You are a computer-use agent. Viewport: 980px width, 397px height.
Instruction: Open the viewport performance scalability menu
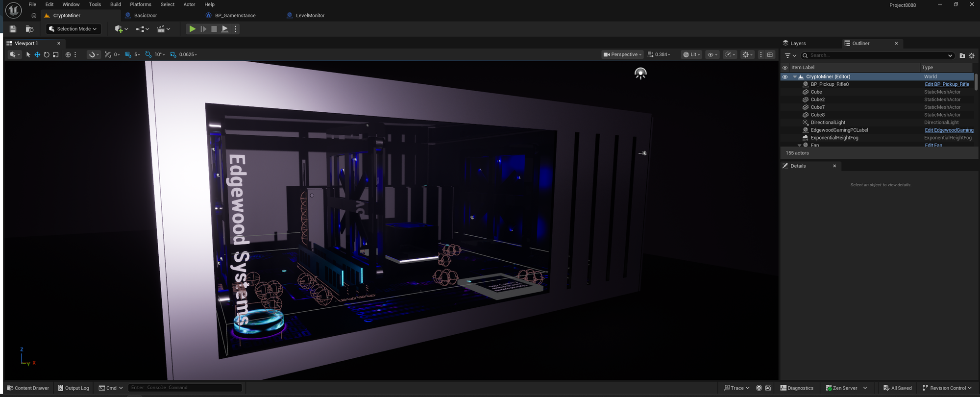pyautogui.click(x=731, y=54)
